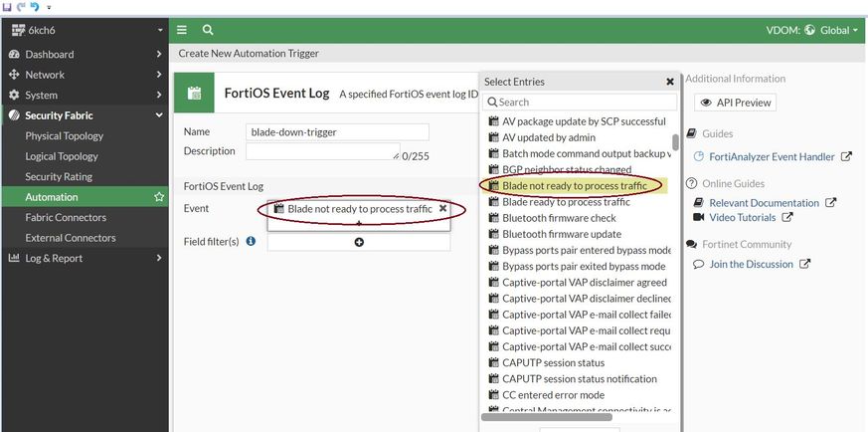Open Relevant Documentation link

(x=764, y=203)
